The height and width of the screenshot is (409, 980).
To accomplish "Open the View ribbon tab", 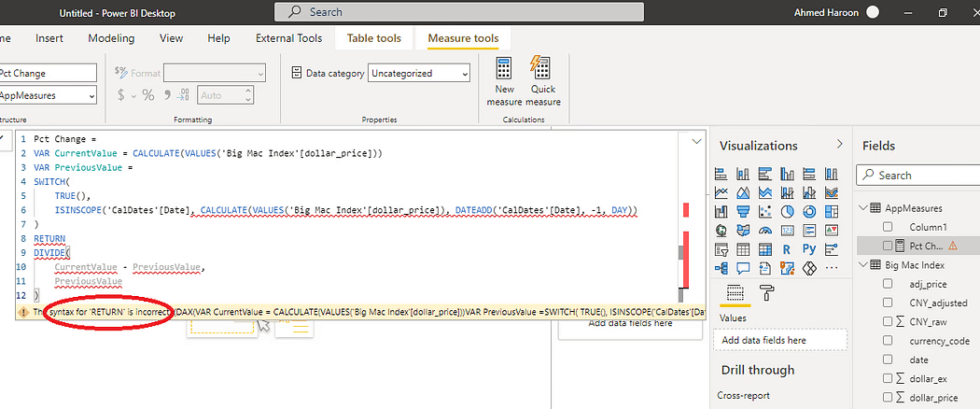I will 171,38.
